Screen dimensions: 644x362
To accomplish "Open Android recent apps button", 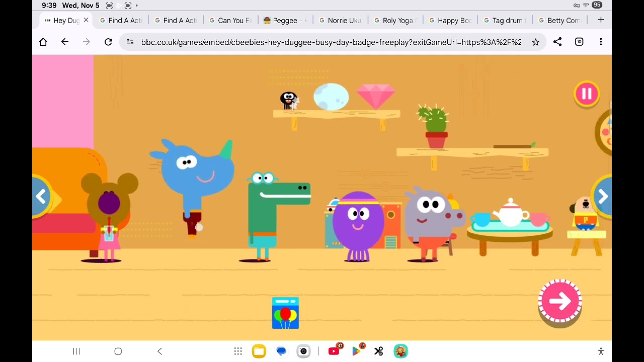I will (76, 351).
